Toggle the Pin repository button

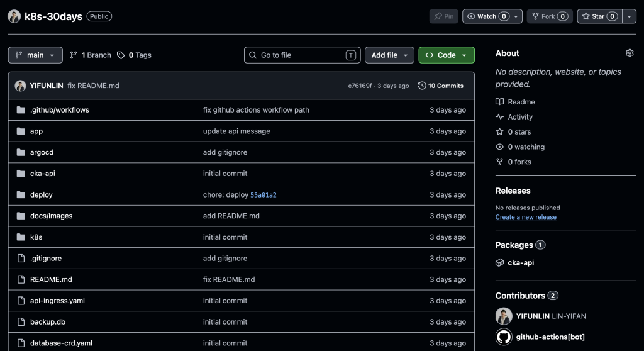[x=443, y=16]
